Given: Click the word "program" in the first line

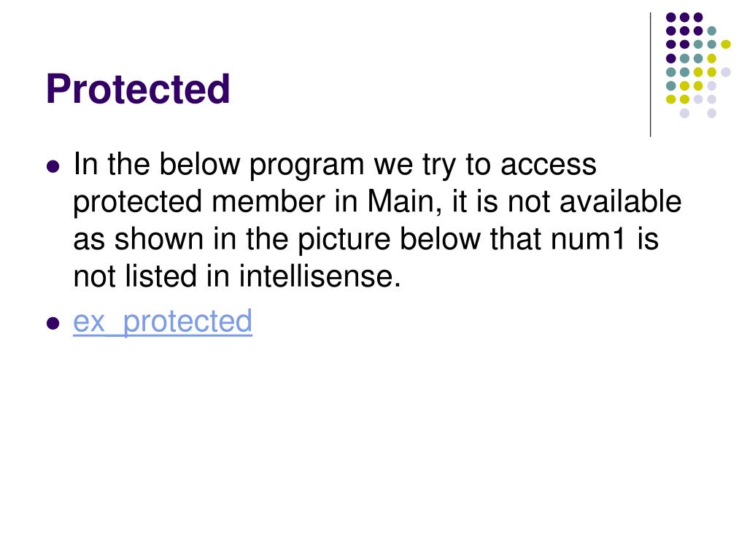Looking at the screenshot, I should [307, 166].
